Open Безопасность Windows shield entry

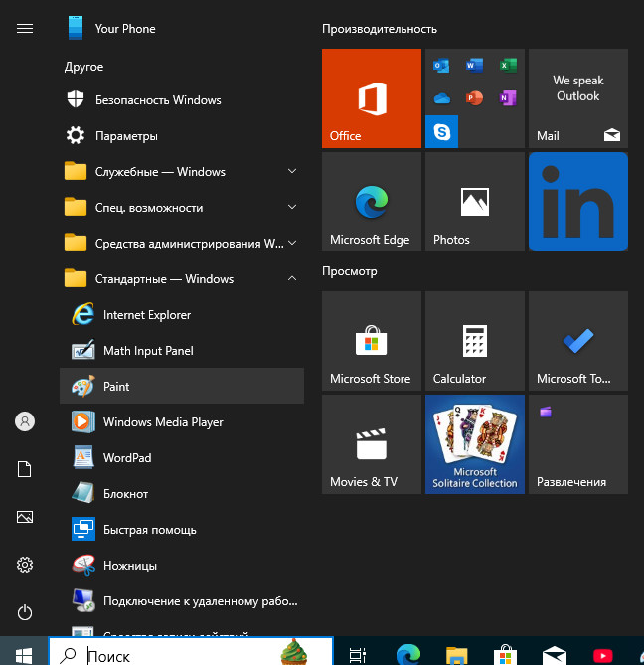pyautogui.click(x=182, y=100)
